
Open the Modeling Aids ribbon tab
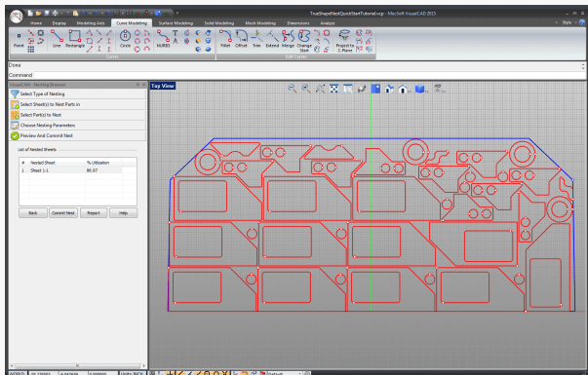tap(91, 23)
